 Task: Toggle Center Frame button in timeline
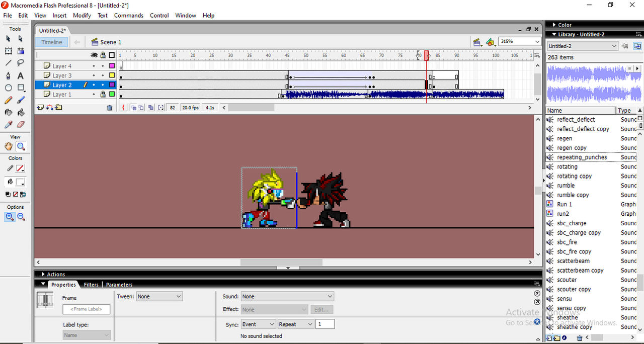pyautogui.click(x=123, y=108)
